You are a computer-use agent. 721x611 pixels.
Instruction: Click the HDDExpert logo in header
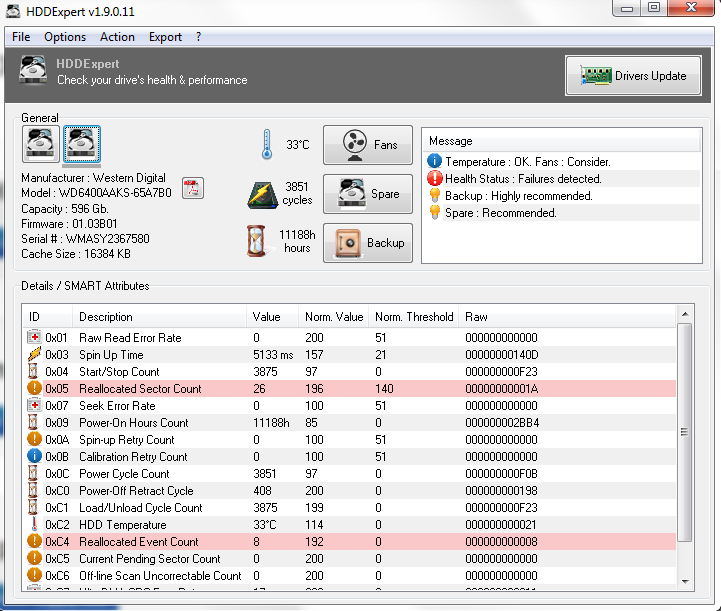pyautogui.click(x=33, y=70)
